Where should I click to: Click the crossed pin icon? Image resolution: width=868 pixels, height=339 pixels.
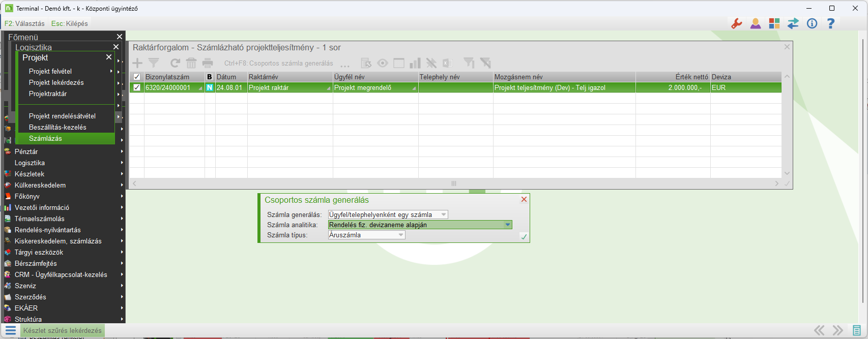pos(431,63)
